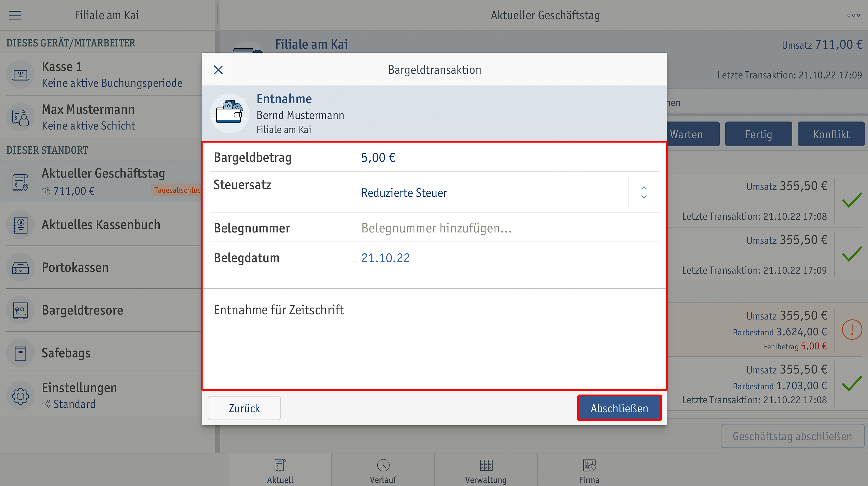
Task: Click the Aktuelles Kassenbuch ledger icon
Action: point(20,225)
